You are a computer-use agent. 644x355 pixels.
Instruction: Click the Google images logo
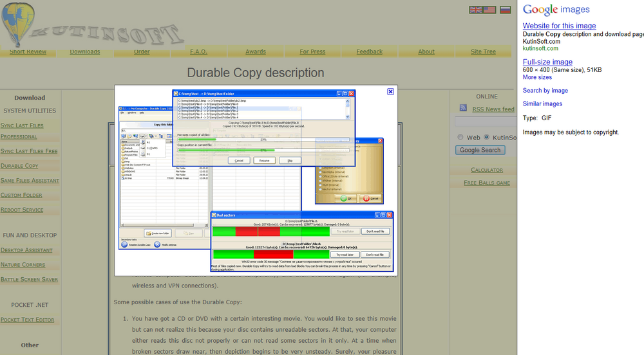click(x=556, y=10)
